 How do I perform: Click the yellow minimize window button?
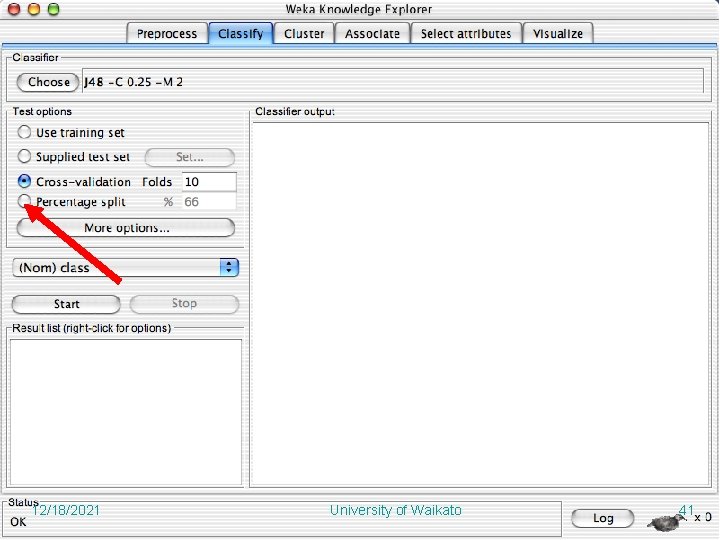34,9
